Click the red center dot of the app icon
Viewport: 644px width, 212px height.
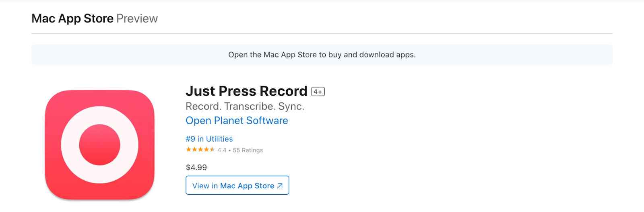100,145
